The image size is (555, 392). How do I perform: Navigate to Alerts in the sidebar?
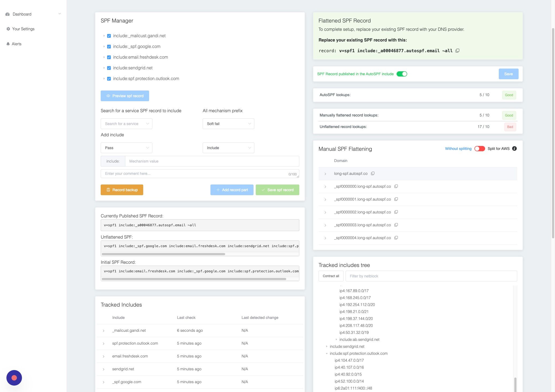coord(17,44)
